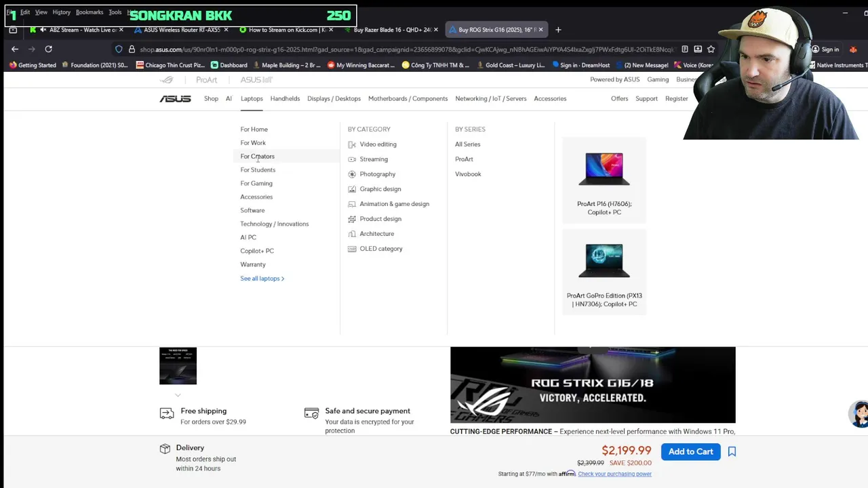Click the Animation & game design icon
The height and width of the screenshot is (488, 868).
tap(352, 204)
